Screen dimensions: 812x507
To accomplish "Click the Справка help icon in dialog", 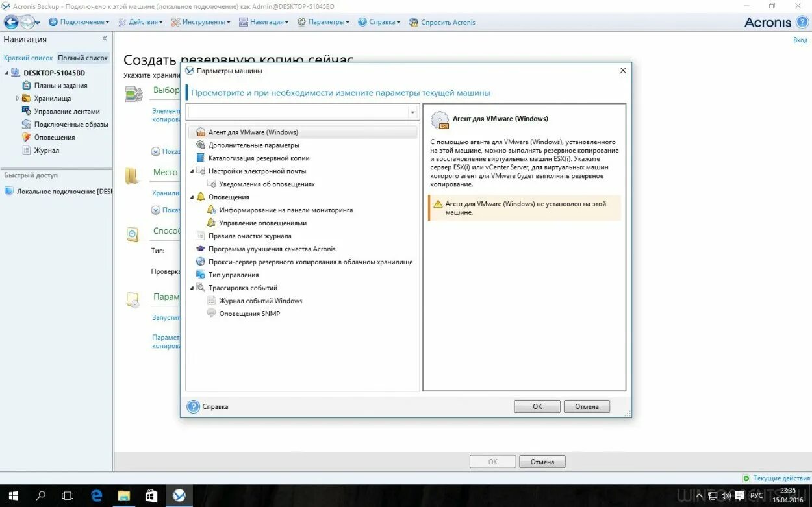I will pyautogui.click(x=193, y=406).
